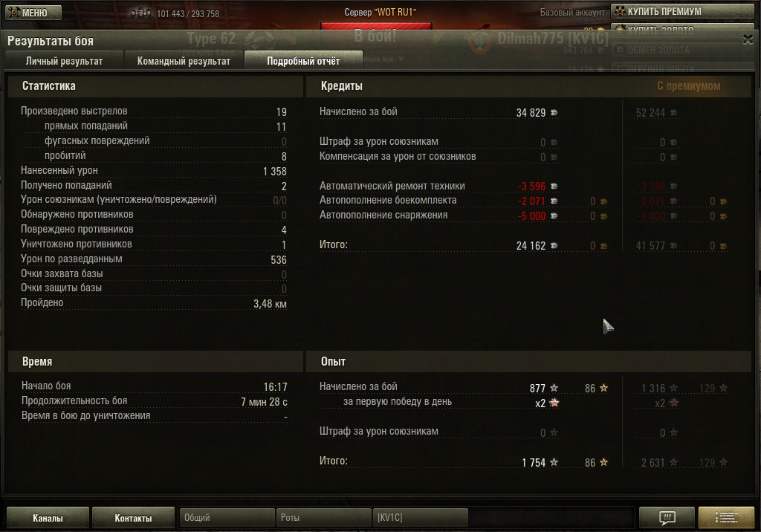
Task: Click the КУПИТЬ ПРЕМИУМ button
Action: coord(682,11)
